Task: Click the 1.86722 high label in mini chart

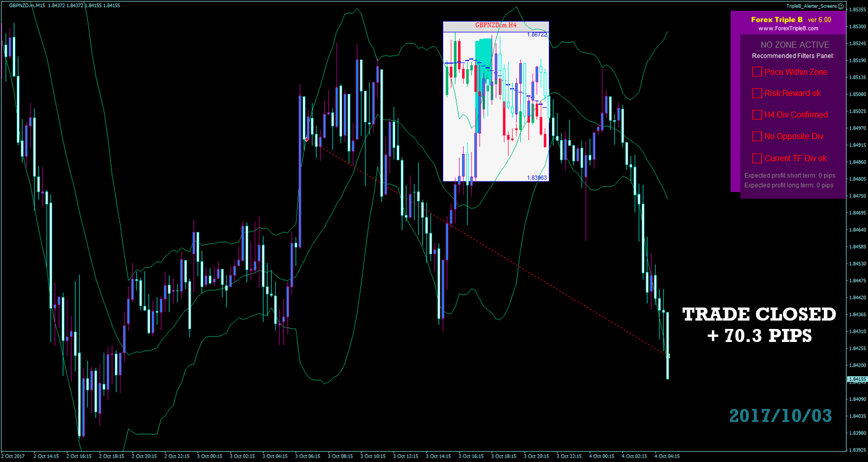Action: [537, 35]
